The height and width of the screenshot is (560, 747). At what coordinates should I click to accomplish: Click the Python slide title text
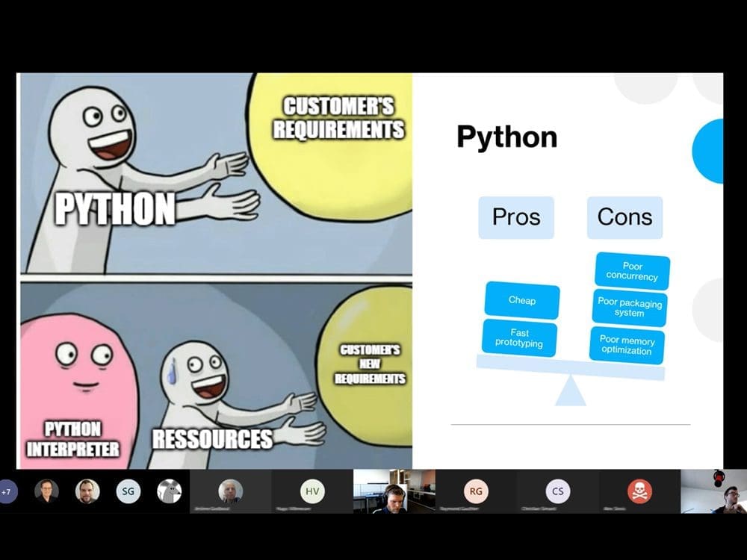[x=506, y=137]
